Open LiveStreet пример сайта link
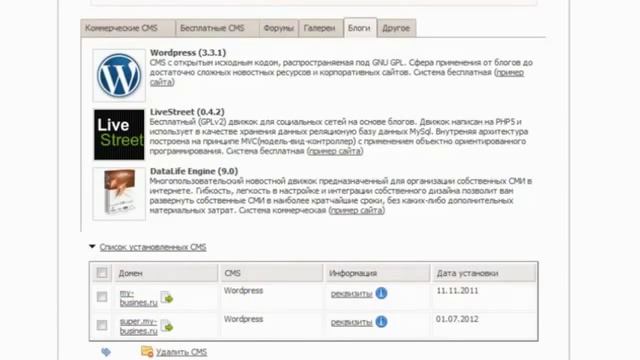 point(335,151)
